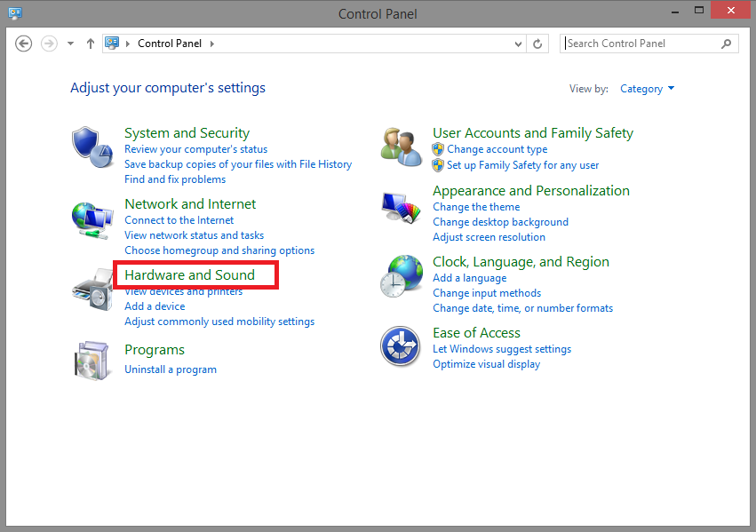The image size is (756, 532).
Task: Click the Appearance and Personalization monitor icon
Action: 402,208
